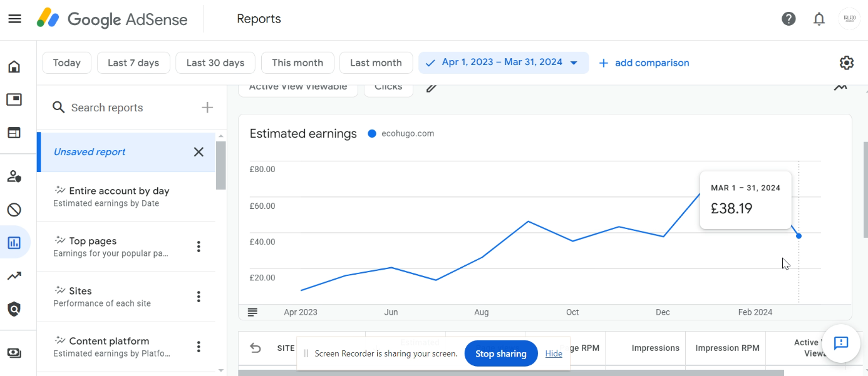This screenshot has width=868, height=376.
Task: Click add comparison link
Action: pyautogui.click(x=644, y=63)
